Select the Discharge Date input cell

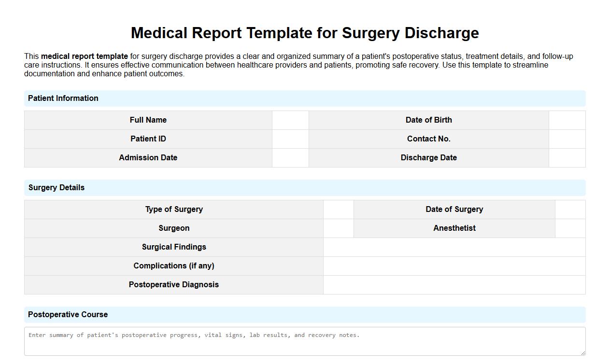coord(567,157)
